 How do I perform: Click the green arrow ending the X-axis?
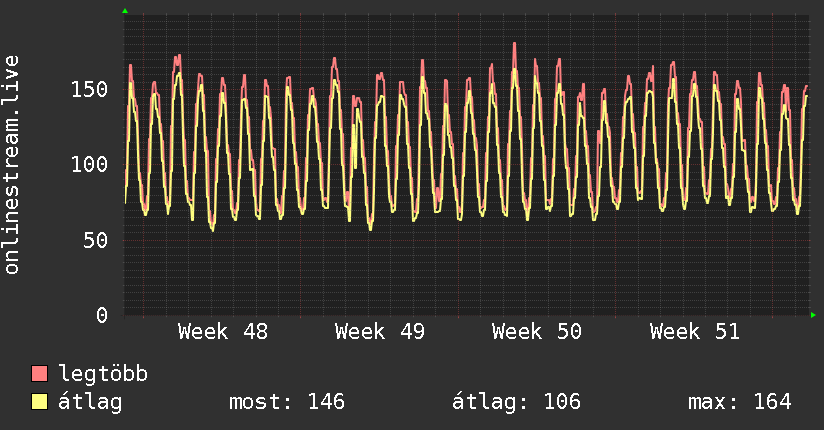(814, 315)
